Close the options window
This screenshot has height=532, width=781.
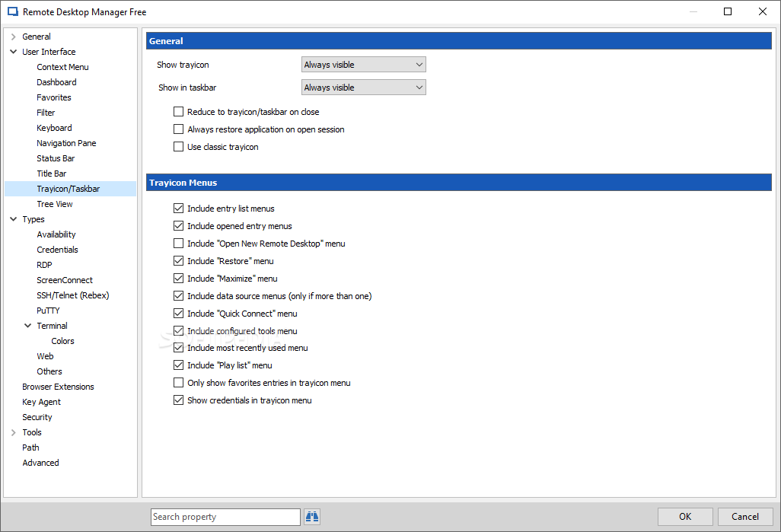tap(763, 11)
